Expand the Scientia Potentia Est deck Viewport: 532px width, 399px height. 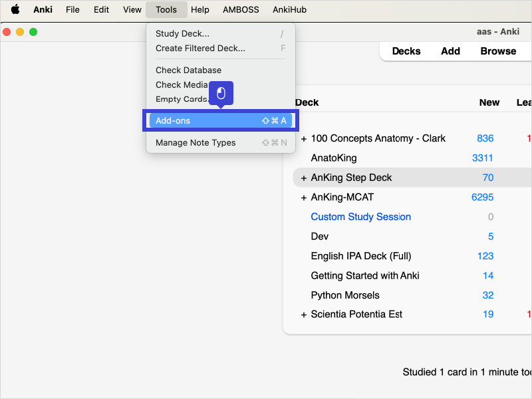pyautogui.click(x=304, y=315)
